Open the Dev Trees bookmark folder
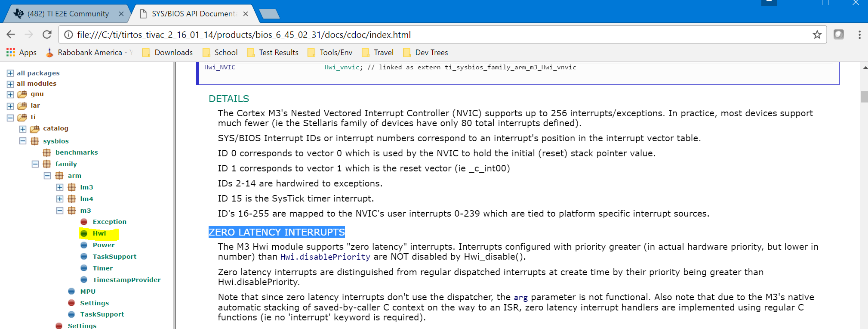Image resolution: width=868 pixels, height=329 pixels. pyautogui.click(x=425, y=53)
